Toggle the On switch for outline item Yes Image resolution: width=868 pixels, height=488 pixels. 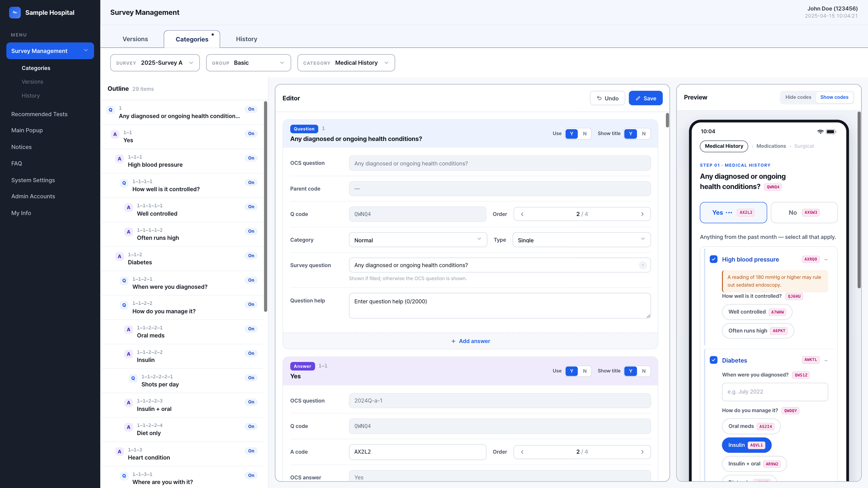[x=251, y=134]
